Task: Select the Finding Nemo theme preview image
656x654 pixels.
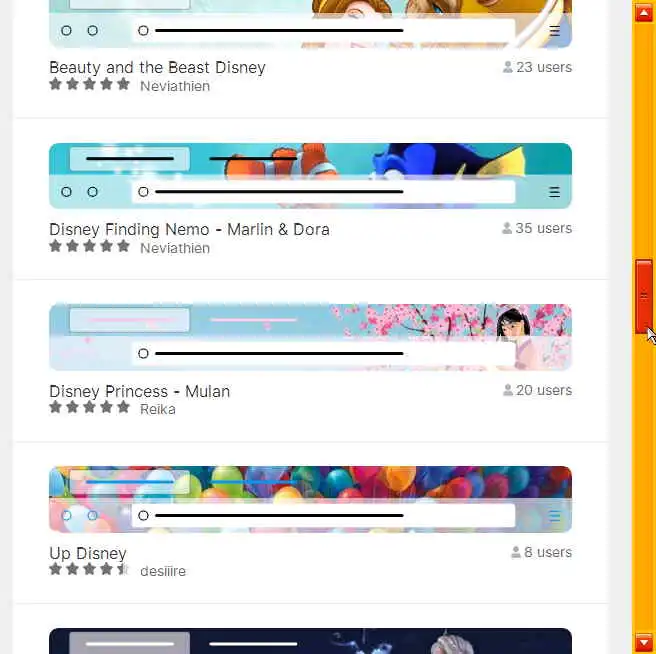Action: [x=310, y=176]
